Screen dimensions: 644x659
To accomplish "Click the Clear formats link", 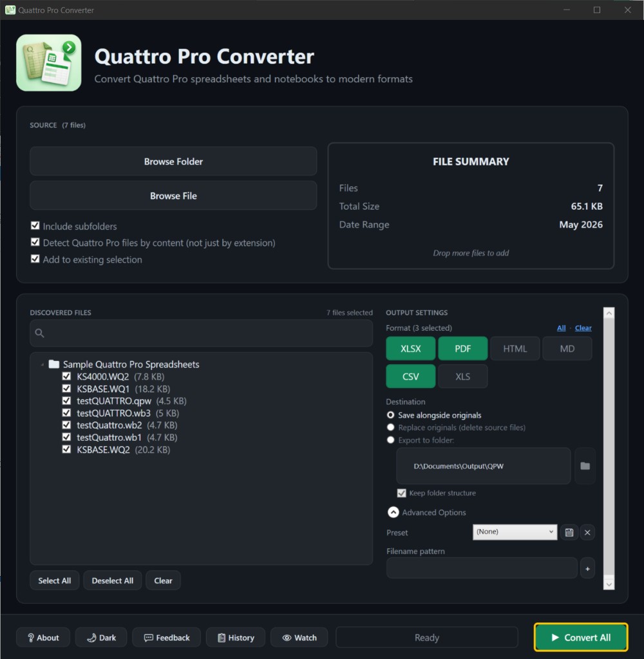I will [x=583, y=328].
